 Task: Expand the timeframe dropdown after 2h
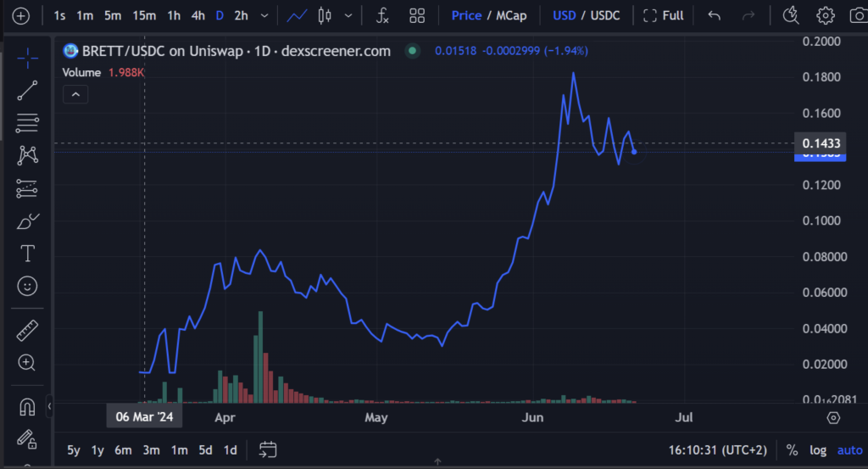click(x=265, y=15)
